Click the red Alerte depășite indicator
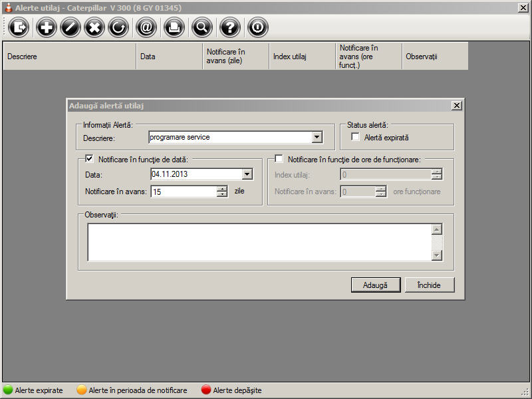The width and height of the screenshot is (532, 399). 206,390
